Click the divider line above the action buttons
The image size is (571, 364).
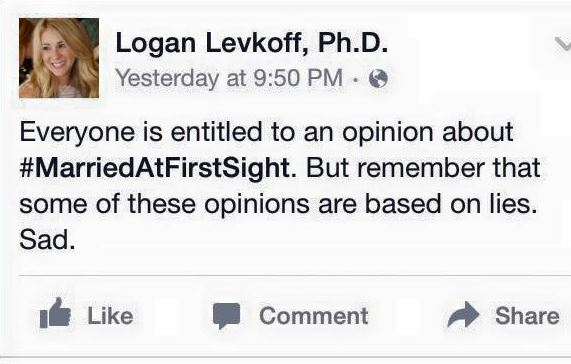(295, 276)
